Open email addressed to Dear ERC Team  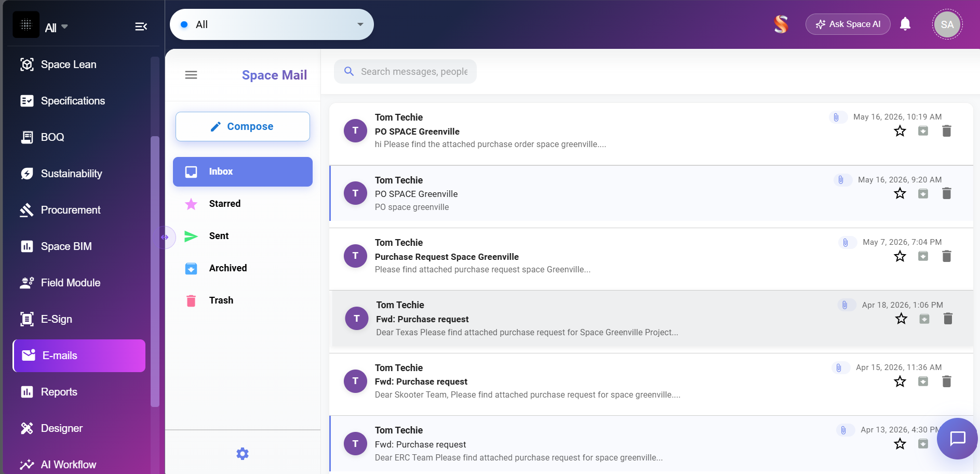point(651,444)
